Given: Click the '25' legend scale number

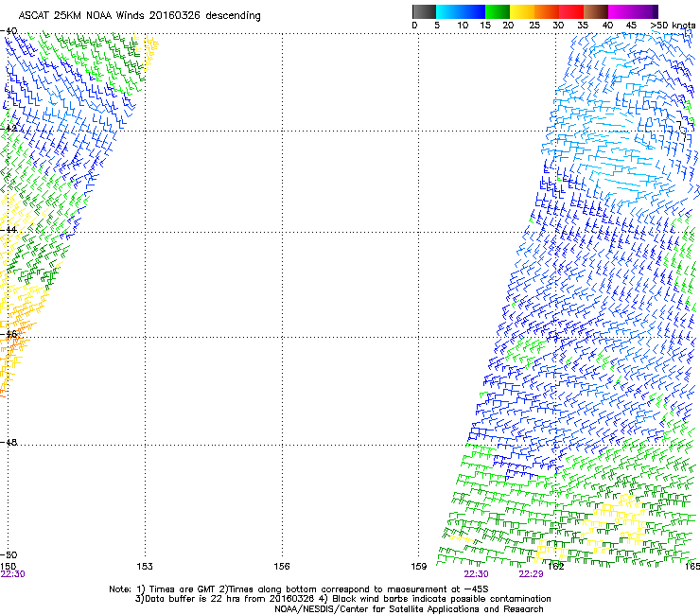Looking at the screenshot, I should click(x=534, y=26).
